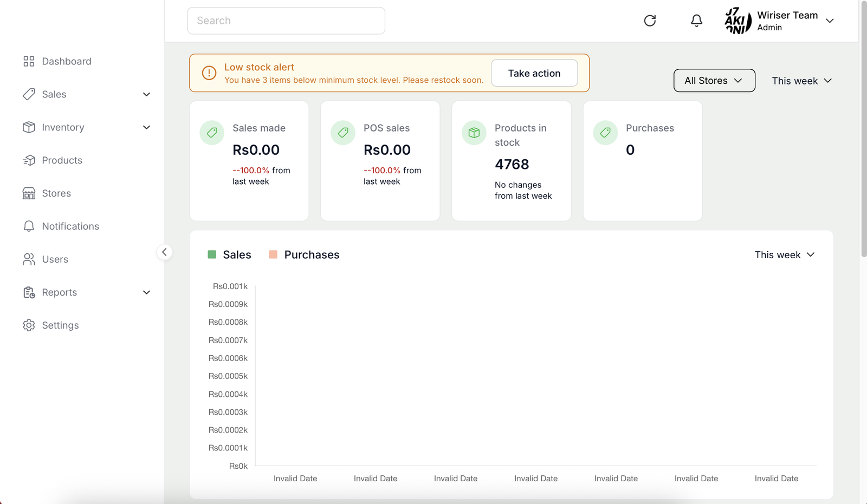Open the chart's This week dropdown
Viewport: 867px width, 504px height.
click(785, 255)
